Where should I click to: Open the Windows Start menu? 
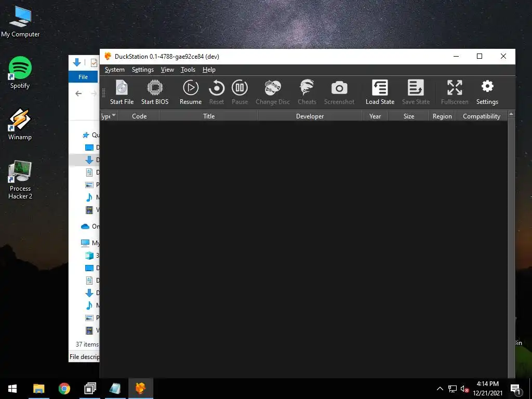pos(12,389)
